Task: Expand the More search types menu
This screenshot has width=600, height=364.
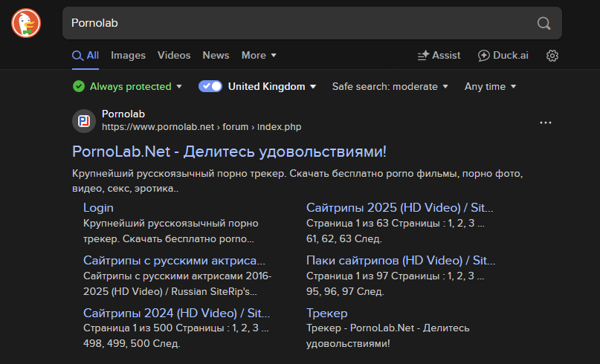Action: click(259, 56)
